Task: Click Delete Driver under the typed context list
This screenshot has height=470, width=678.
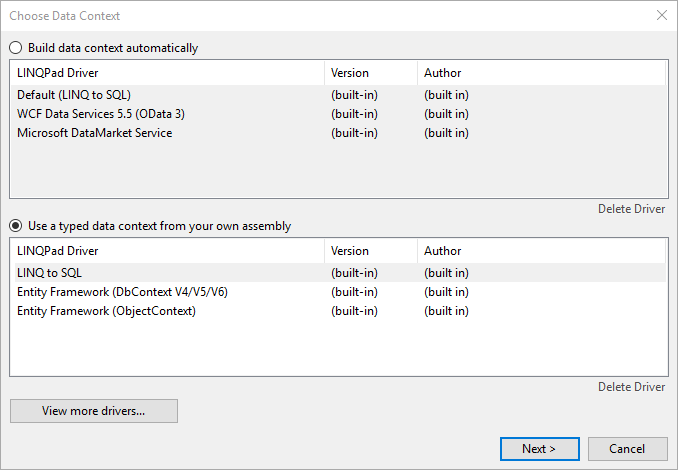Action: click(x=631, y=387)
